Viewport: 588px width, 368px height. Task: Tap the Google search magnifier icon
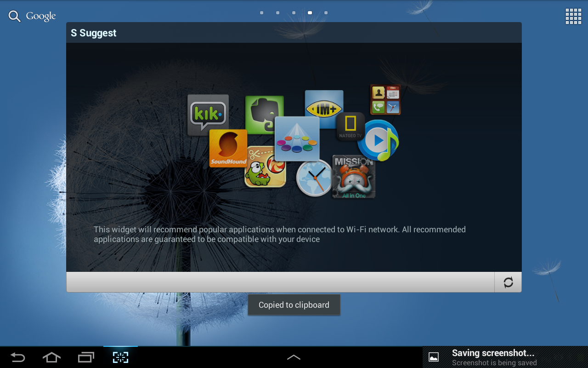(x=15, y=17)
